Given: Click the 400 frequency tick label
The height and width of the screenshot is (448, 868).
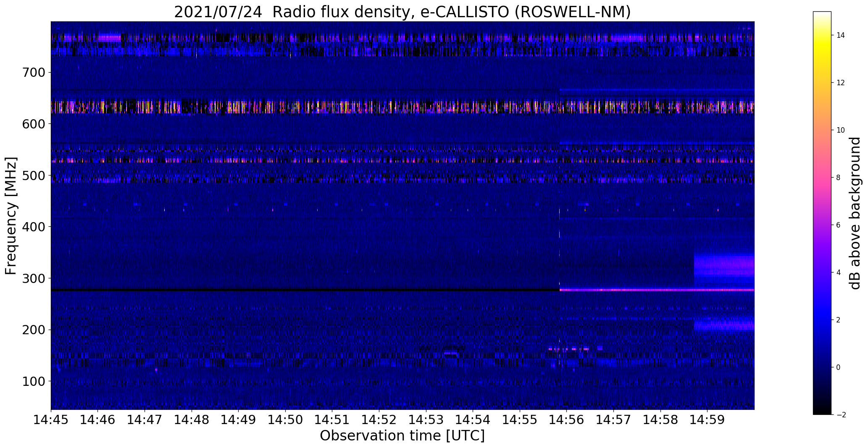Looking at the screenshot, I should [x=33, y=227].
